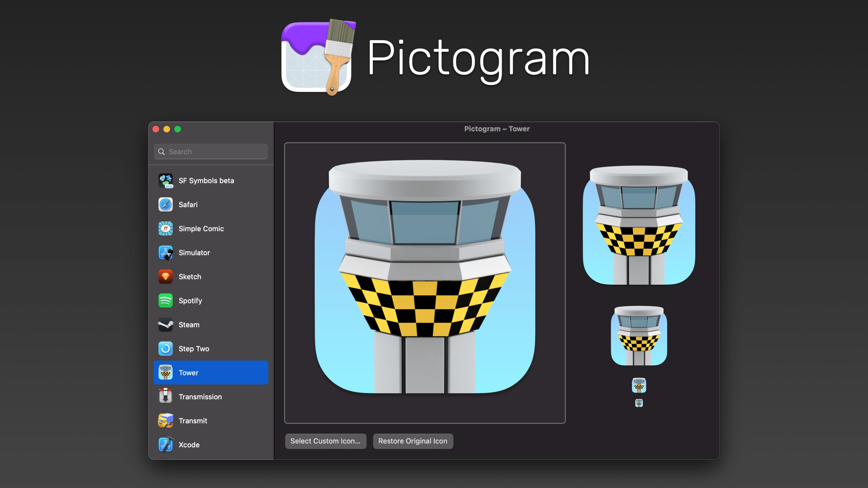This screenshot has height=488, width=868.
Task: Select the "Steam" label in the sidebar
Action: [189, 325]
